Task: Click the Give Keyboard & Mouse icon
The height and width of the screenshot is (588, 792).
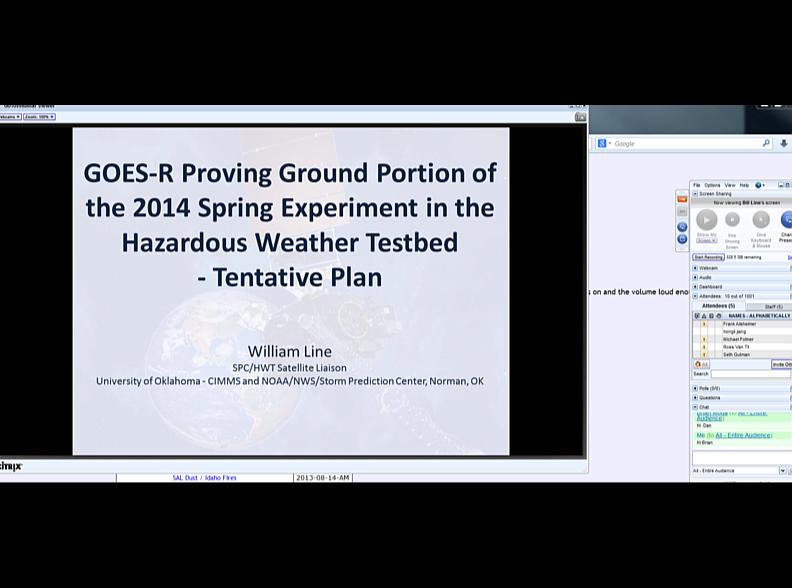Action: [x=761, y=220]
